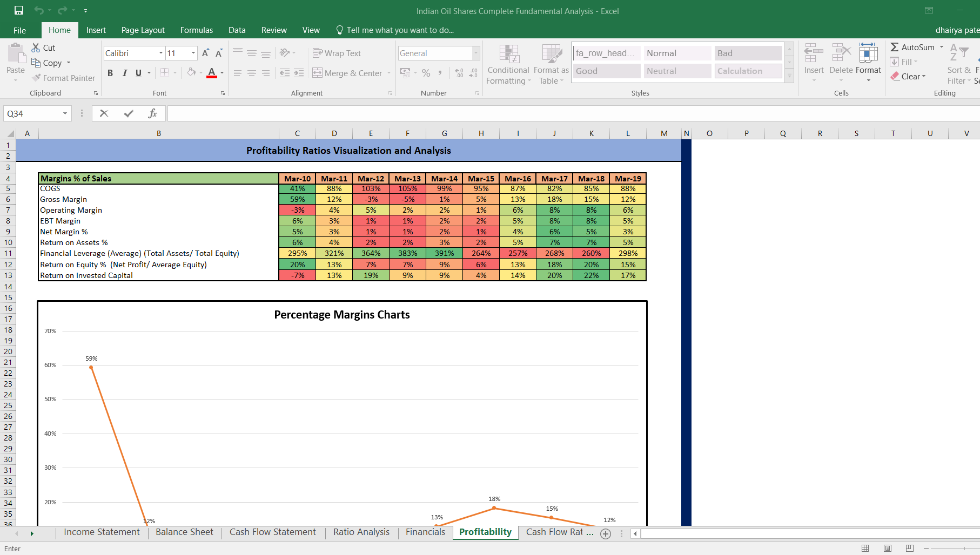Open the File menu
This screenshot has height=555, width=980.
(x=20, y=30)
